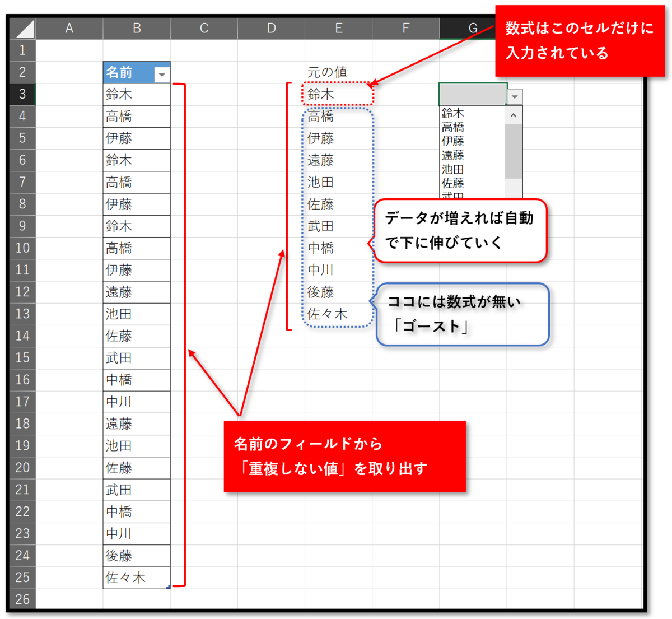
Task: Select cell B17 containing 中川
Action: pyautogui.click(x=137, y=402)
